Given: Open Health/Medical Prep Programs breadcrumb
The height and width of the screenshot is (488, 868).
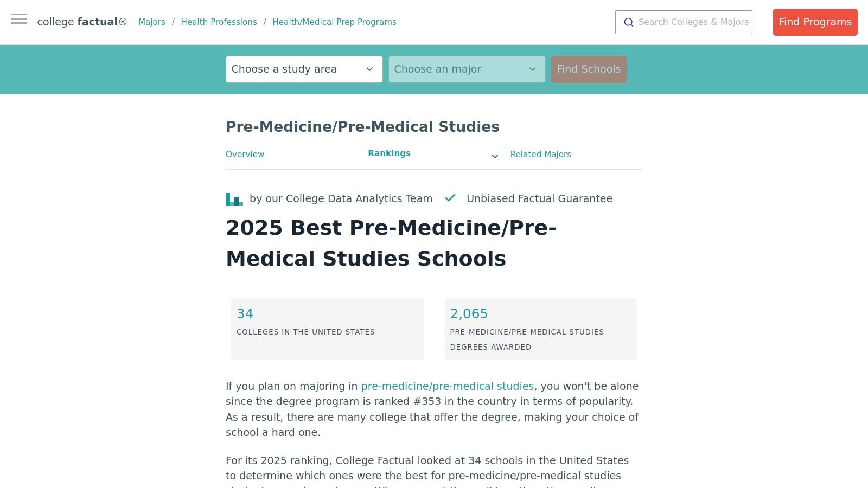Looking at the screenshot, I should [x=334, y=22].
